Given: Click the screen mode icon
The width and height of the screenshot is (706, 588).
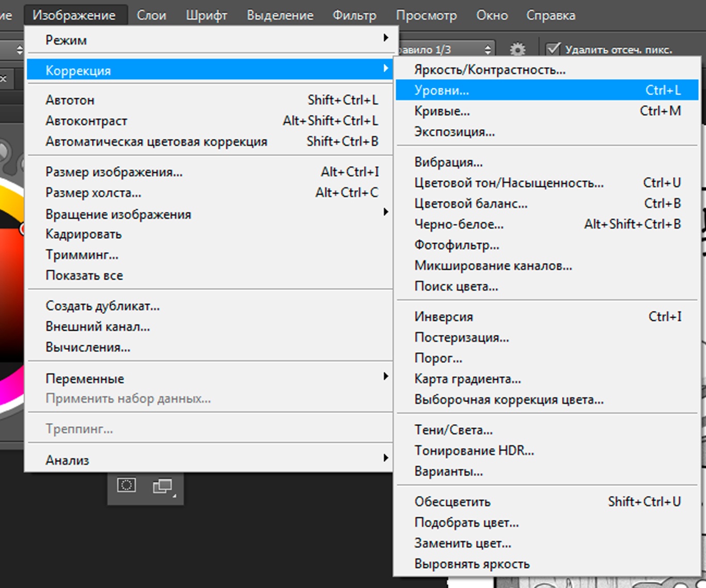Looking at the screenshot, I should click(x=163, y=486).
